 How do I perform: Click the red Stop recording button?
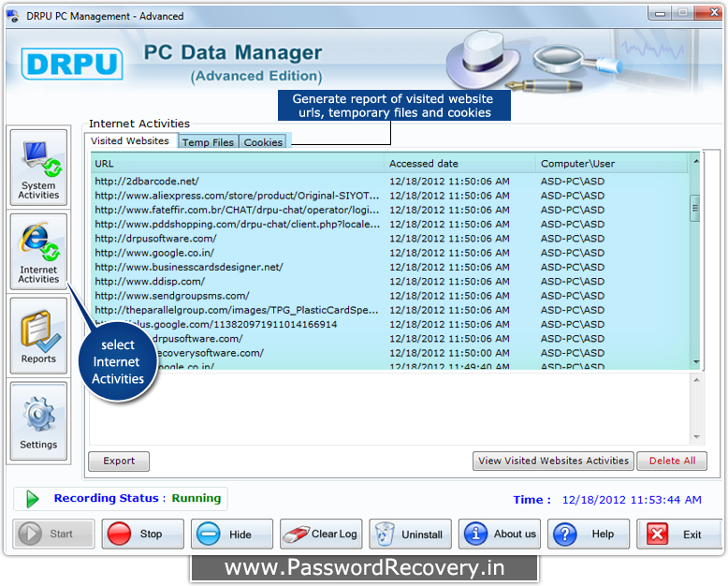pos(143,534)
